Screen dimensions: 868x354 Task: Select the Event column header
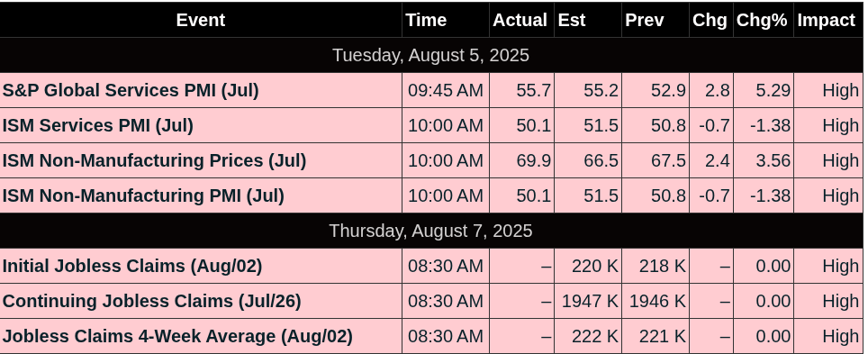(x=201, y=20)
